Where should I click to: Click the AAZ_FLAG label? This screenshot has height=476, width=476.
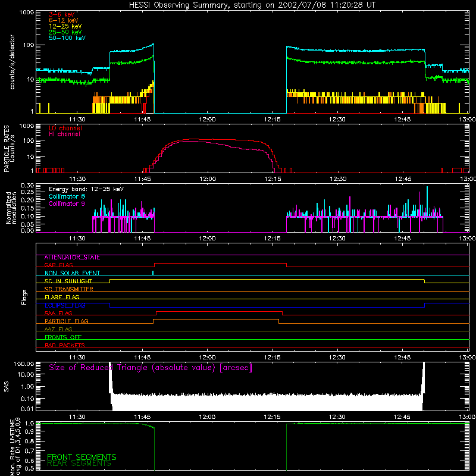[58, 329]
